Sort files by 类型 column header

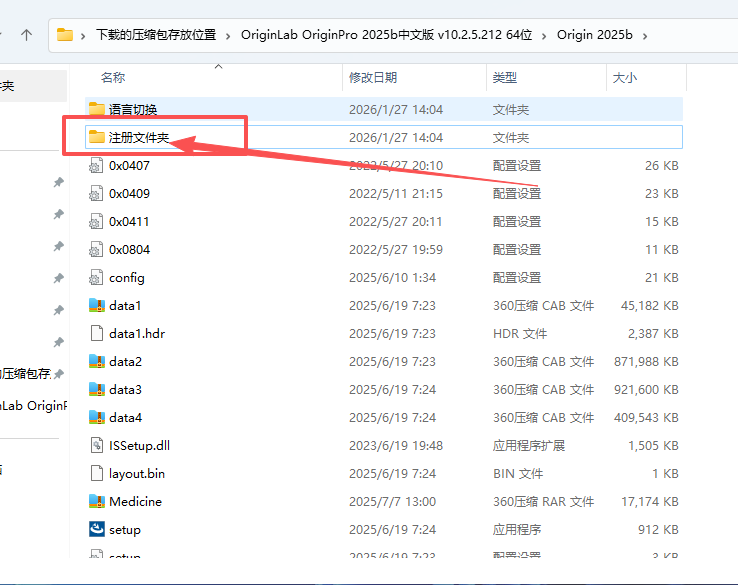(x=505, y=77)
